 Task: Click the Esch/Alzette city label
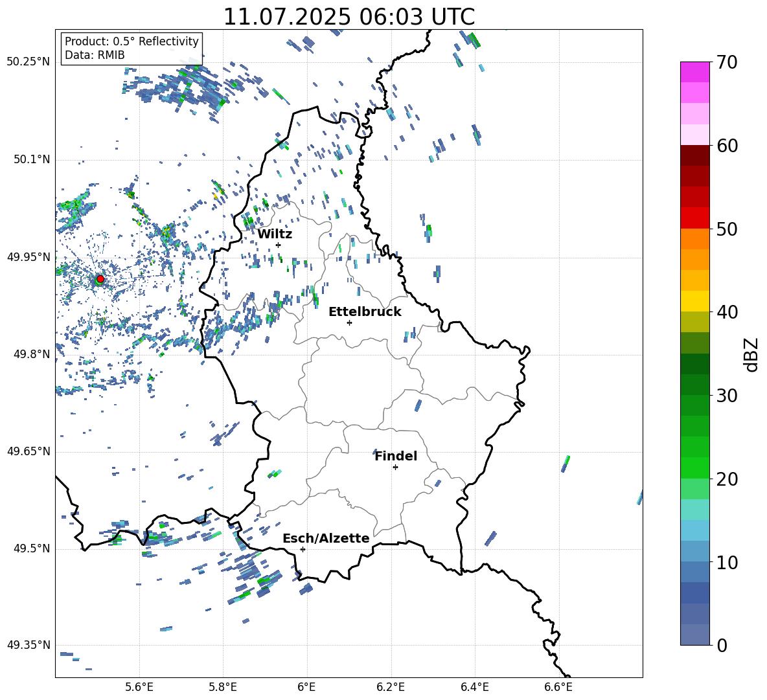tap(326, 538)
